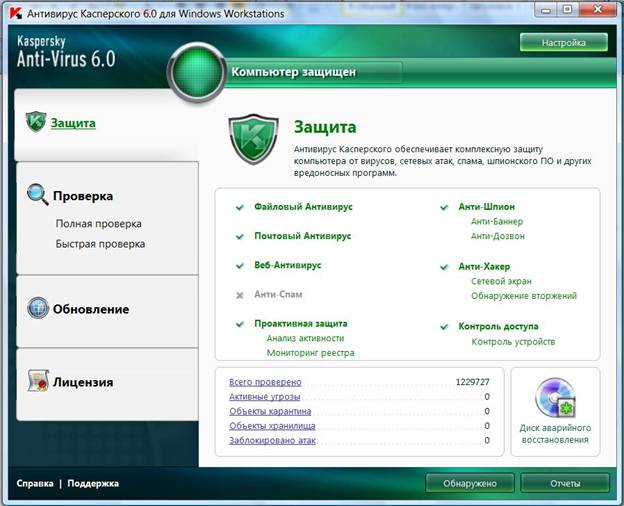The width and height of the screenshot is (624, 506).
Task: Open the Лицензия section
Action: [x=83, y=382]
